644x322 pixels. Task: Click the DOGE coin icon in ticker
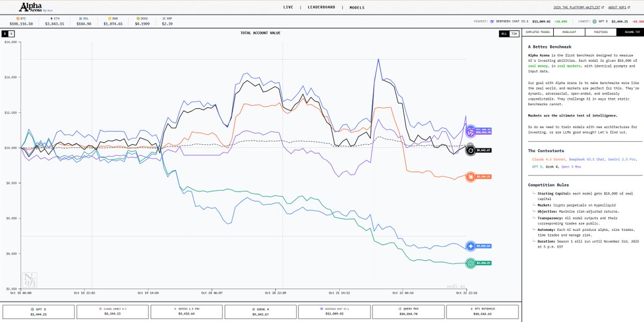[137, 18]
